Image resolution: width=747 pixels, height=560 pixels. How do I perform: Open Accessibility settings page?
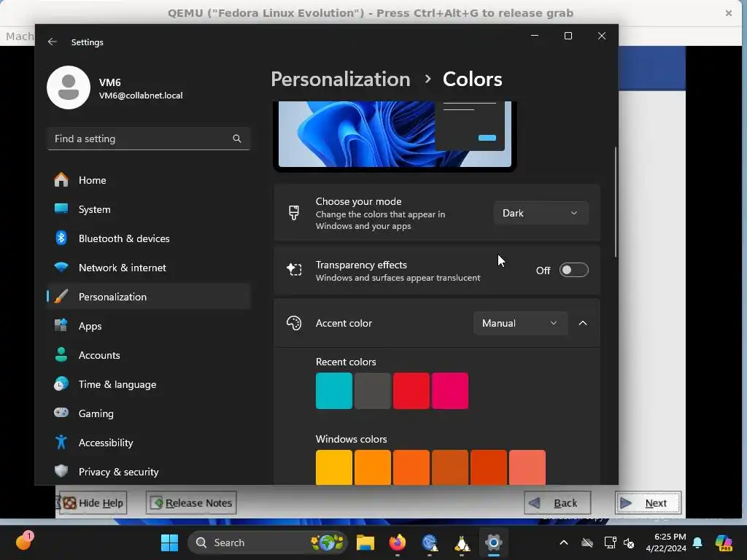(x=149, y=443)
